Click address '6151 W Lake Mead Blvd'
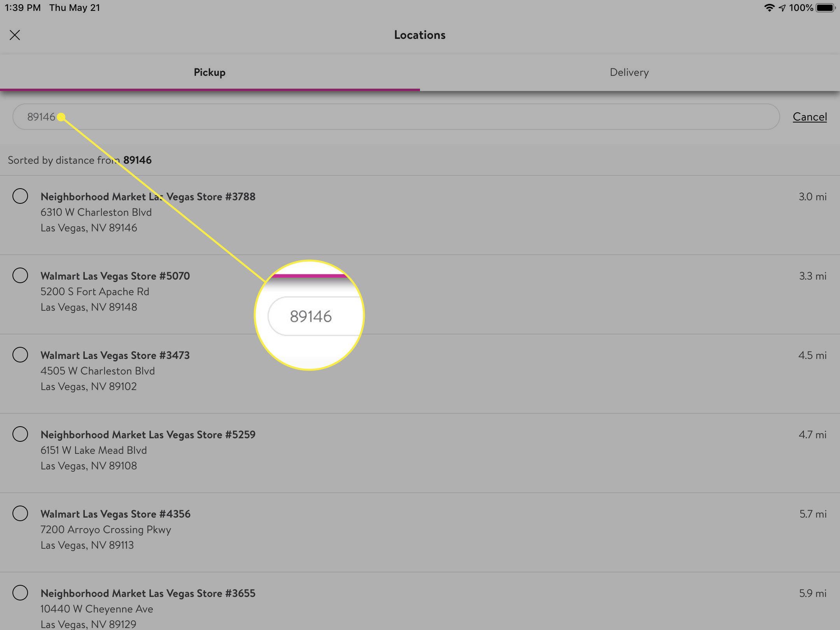840x630 pixels. point(94,450)
